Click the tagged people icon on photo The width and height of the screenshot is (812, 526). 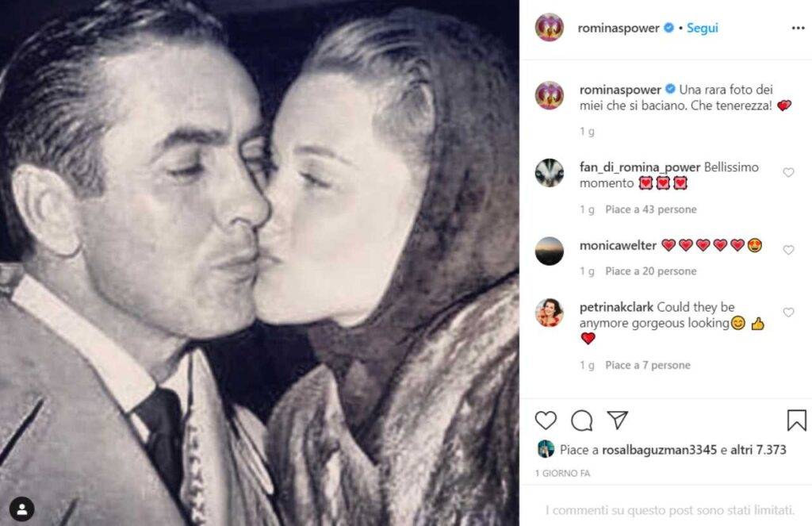(22, 508)
